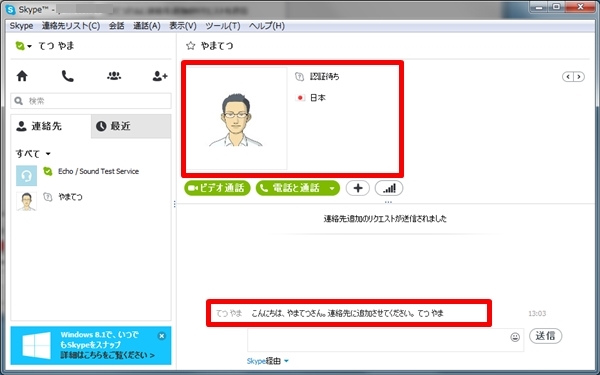Click the 日本 country text
The width and height of the screenshot is (600, 375).
point(318,98)
